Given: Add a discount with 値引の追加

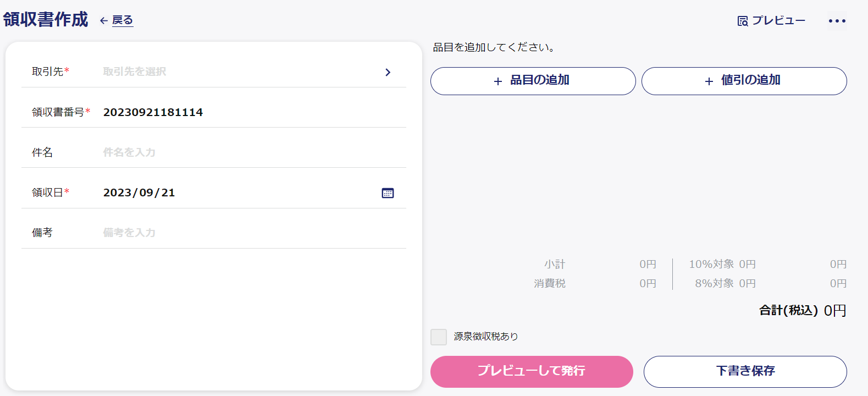Looking at the screenshot, I should (x=744, y=81).
